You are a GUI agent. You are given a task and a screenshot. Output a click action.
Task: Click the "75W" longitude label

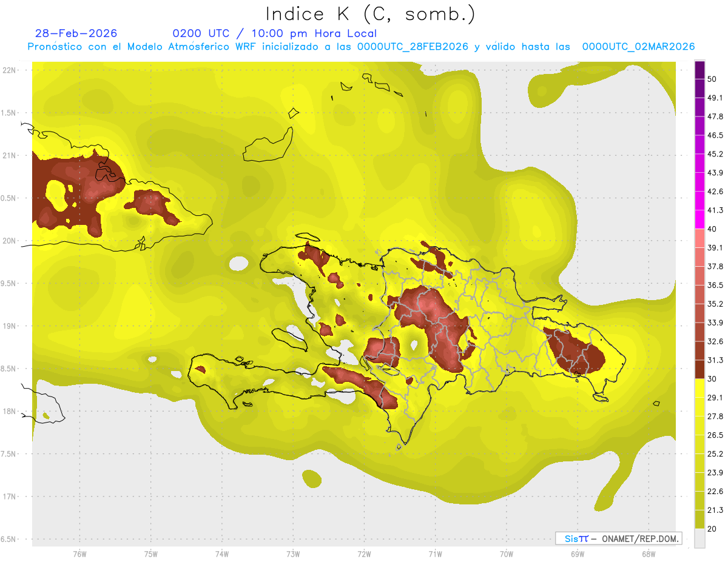click(151, 554)
